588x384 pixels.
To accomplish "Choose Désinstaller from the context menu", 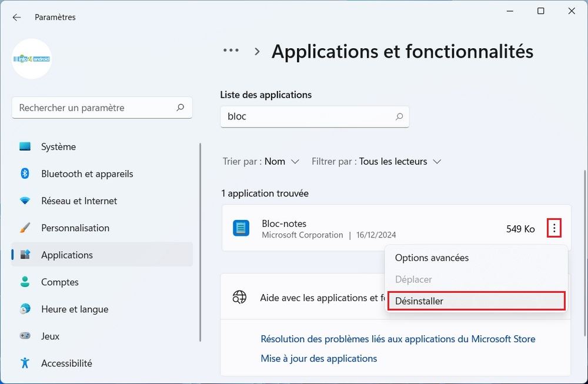I will point(419,301).
